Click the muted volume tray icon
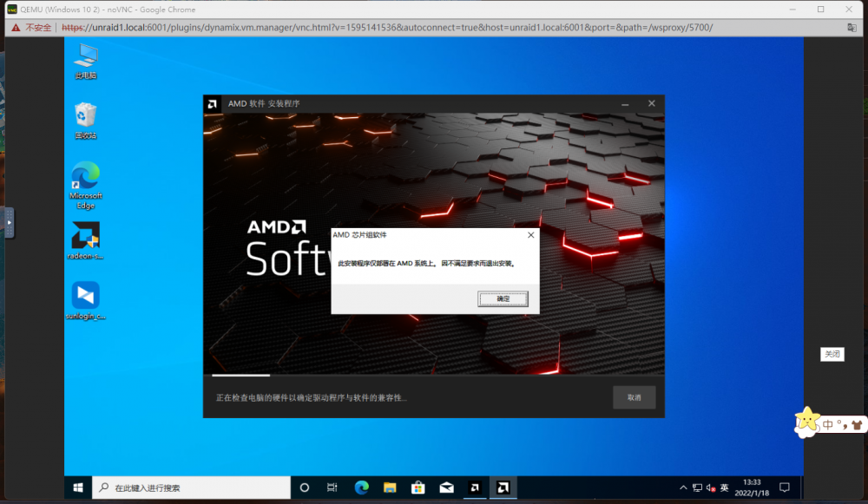 (711, 488)
